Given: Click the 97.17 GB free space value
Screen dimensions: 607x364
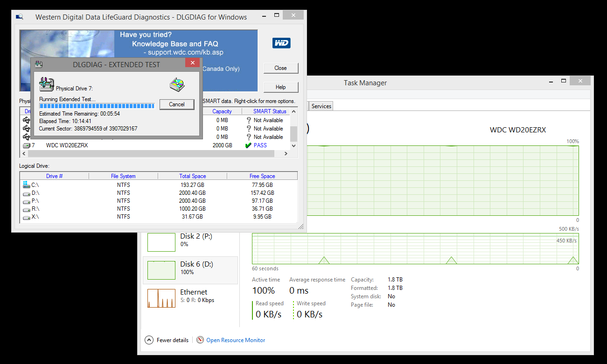Looking at the screenshot, I should tap(262, 201).
